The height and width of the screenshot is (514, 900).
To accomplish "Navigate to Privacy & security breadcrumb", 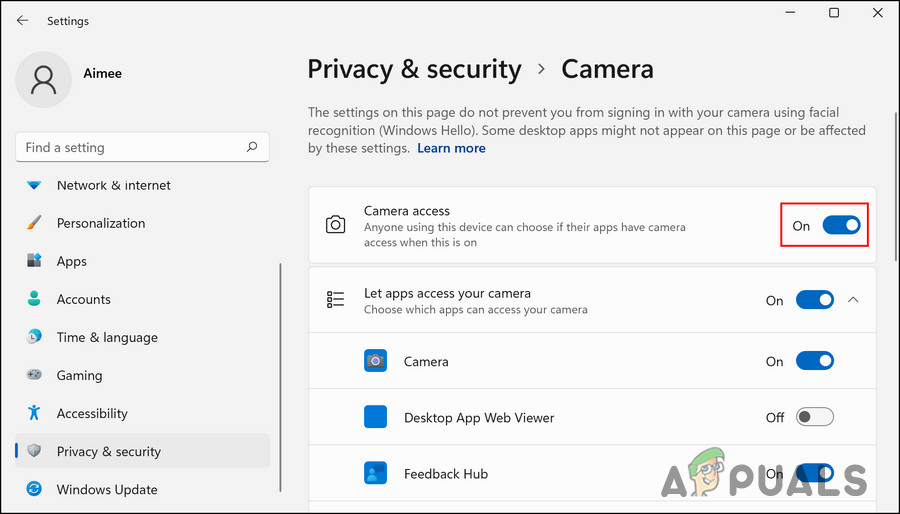I will point(414,69).
